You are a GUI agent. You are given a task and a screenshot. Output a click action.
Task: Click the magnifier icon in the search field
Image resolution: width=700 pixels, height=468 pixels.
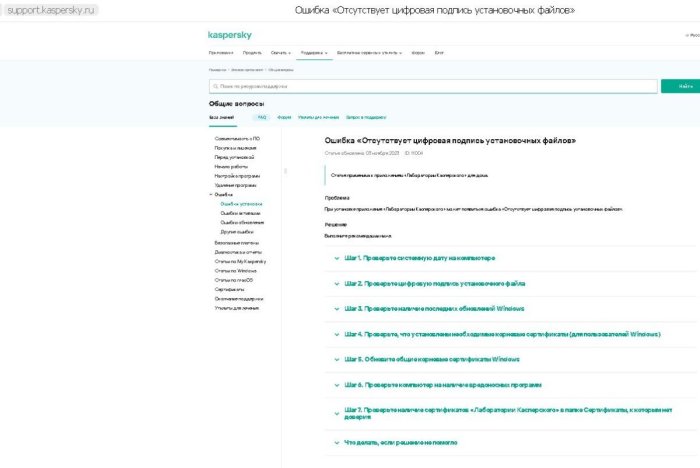click(216, 86)
